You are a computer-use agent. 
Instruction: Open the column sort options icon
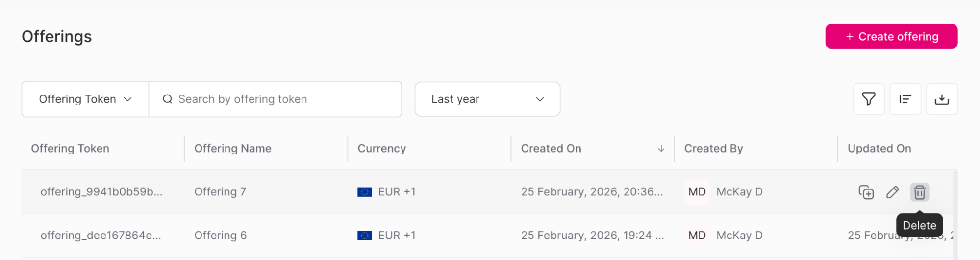coord(905,99)
